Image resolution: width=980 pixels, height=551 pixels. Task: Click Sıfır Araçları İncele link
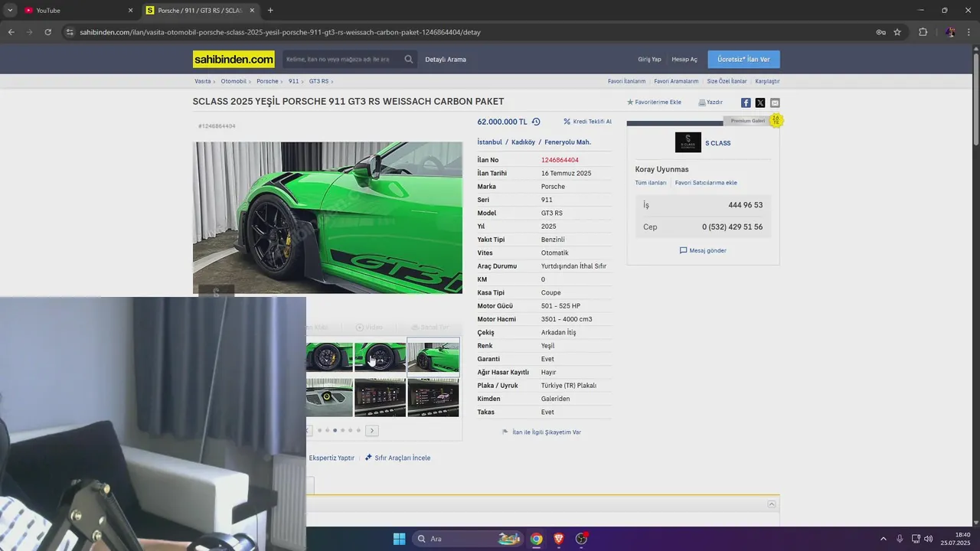pos(397,458)
